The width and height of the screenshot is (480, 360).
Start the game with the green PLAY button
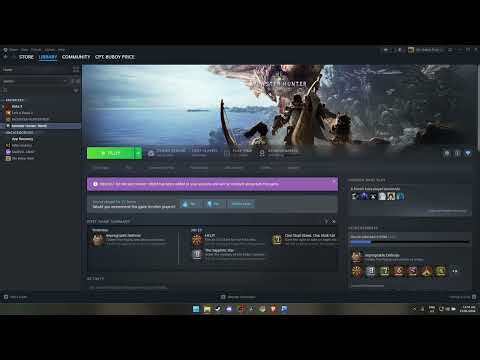110,153
